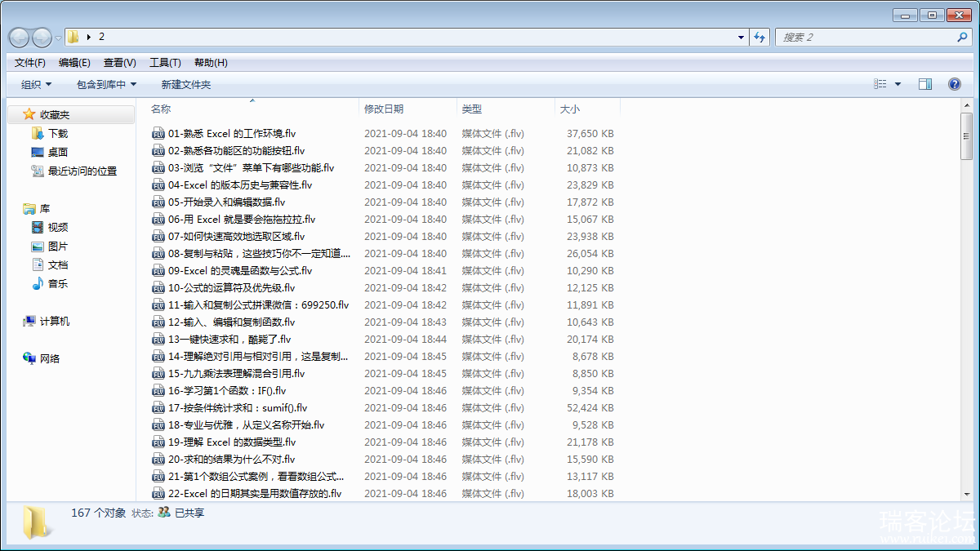
Task: Open the 工具(T) menu
Action: click(x=165, y=63)
